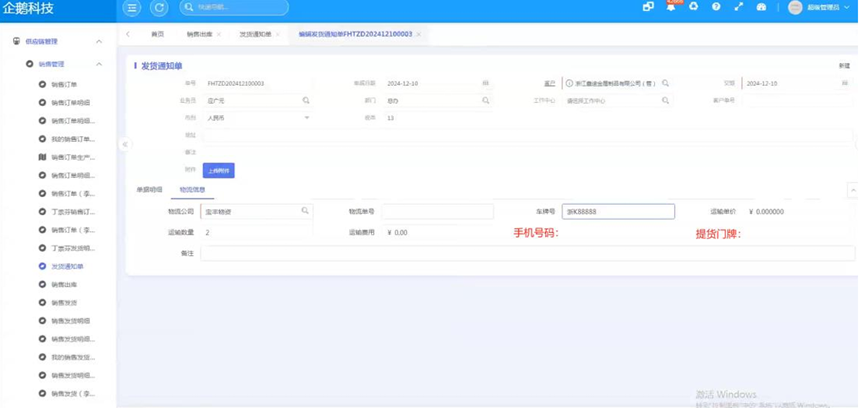Open the 交期 calendar icon

pos(845,83)
